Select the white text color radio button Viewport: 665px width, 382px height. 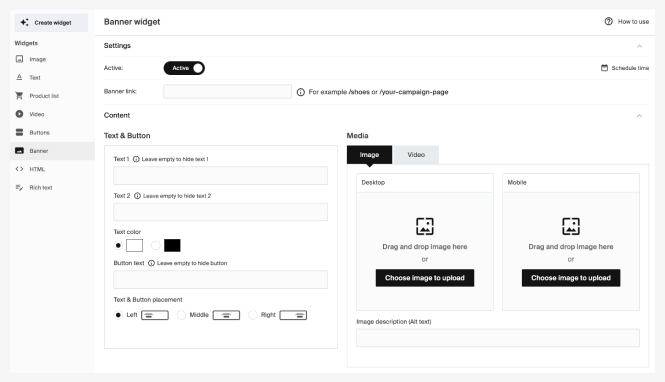click(x=118, y=245)
